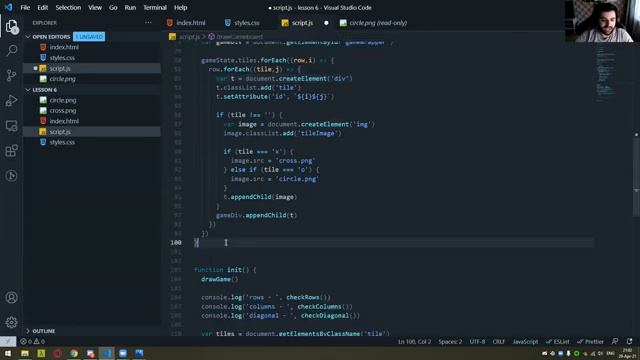640x360 pixels.
Task: Click line number 100 in the gutter
Action: point(176,242)
